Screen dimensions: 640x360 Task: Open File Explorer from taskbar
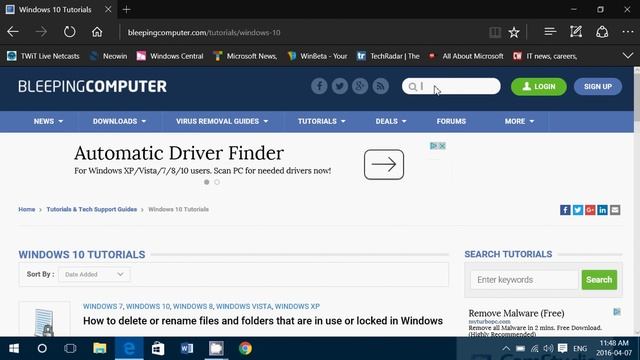[100, 348]
